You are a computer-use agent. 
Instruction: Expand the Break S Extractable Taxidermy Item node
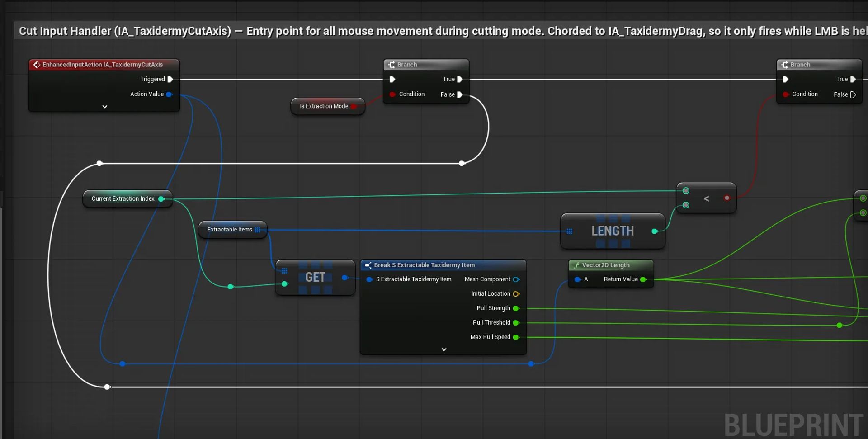443,349
